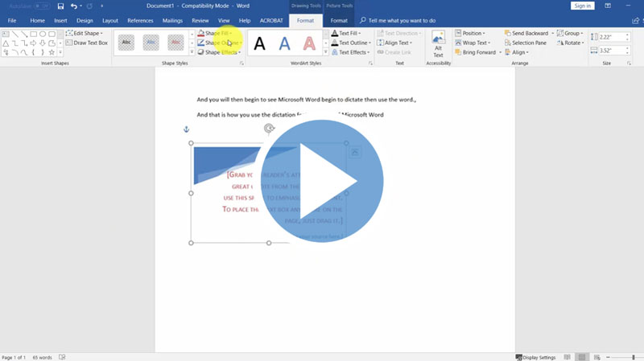This screenshot has width=644, height=361.
Task: Switch to Read Mode view in status bar
Action: (566, 357)
